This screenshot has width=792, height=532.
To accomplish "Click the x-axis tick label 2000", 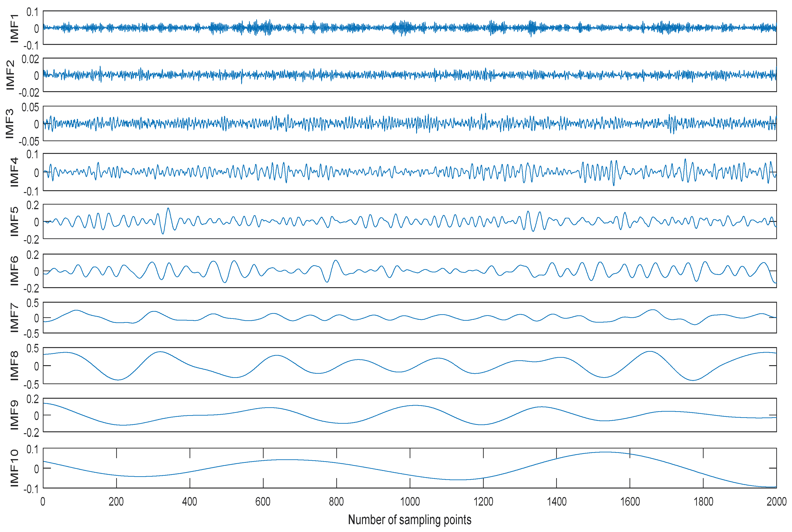I will (776, 501).
